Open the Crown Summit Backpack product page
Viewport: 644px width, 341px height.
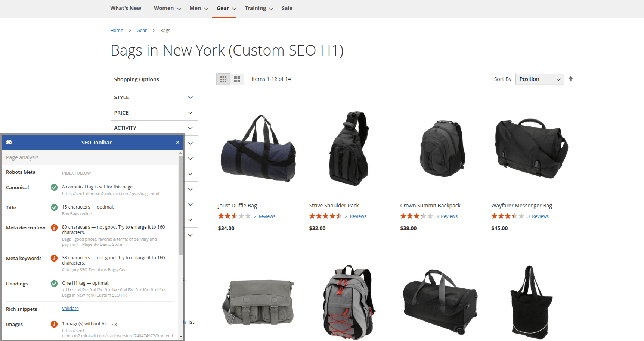[430, 205]
